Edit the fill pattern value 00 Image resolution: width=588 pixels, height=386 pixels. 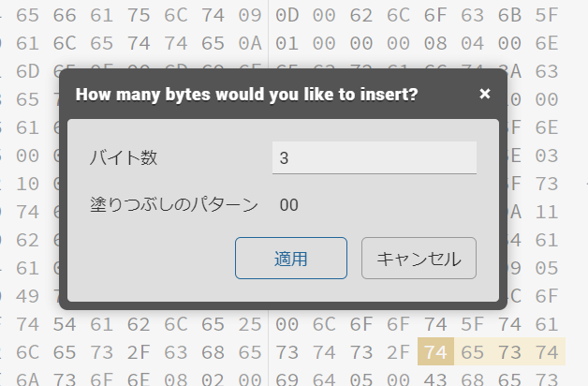coord(289,205)
